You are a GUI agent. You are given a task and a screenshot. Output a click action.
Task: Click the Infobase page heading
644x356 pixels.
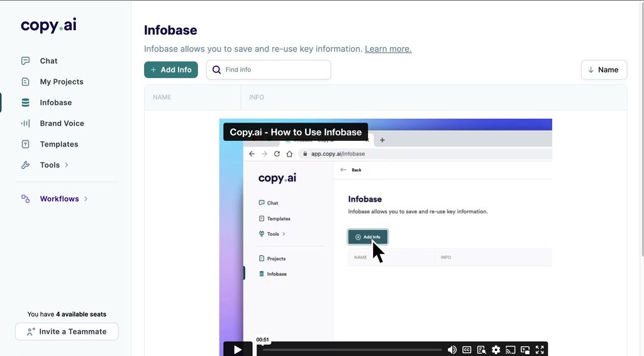click(x=170, y=30)
